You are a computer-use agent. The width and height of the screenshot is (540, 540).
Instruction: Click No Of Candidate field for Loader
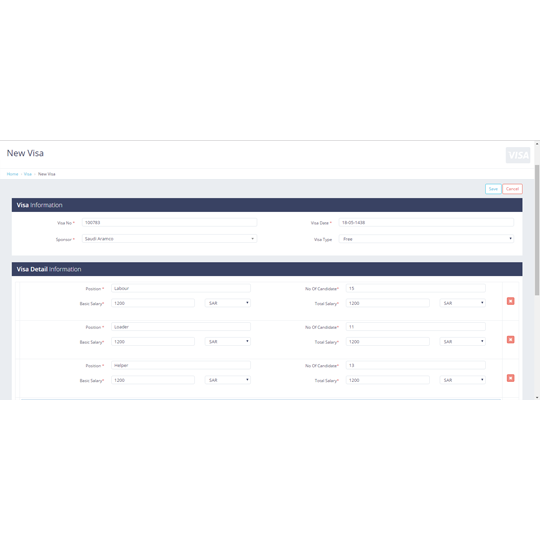(x=416, y=327)
